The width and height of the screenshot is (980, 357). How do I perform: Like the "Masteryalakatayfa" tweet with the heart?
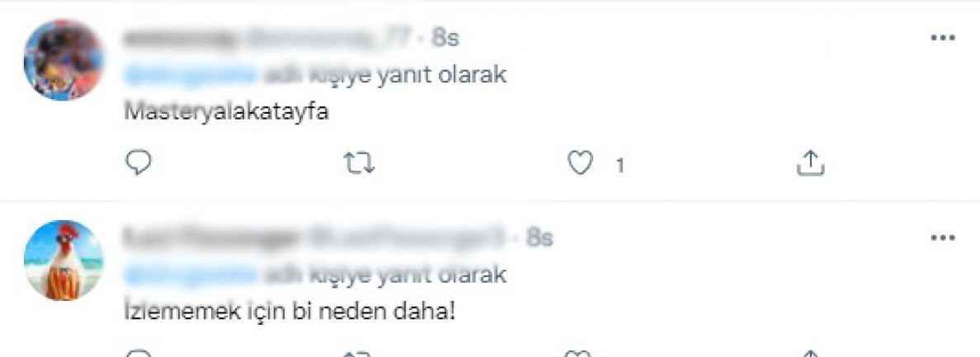pyautogui.click(x=580, y=163)
